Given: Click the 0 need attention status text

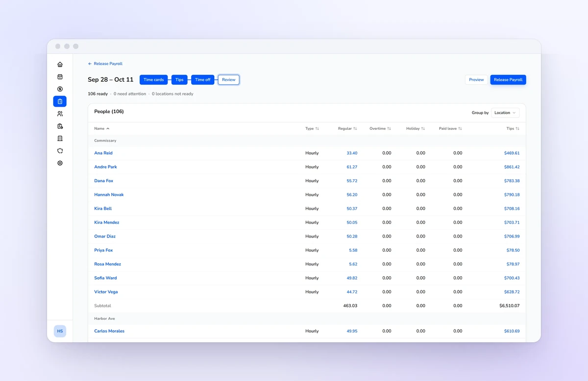Looking at the screenshot, I should pyautogui.click(x=130, y=94).
